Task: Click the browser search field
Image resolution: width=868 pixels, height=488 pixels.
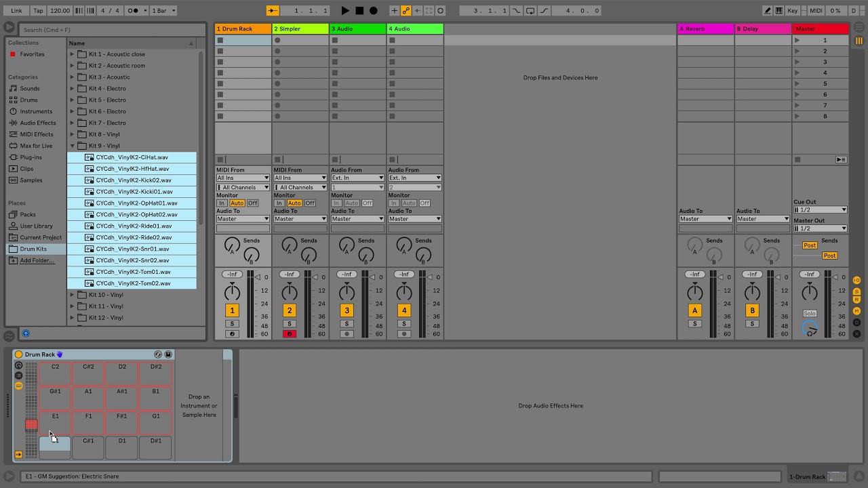Action: (112, 30)
